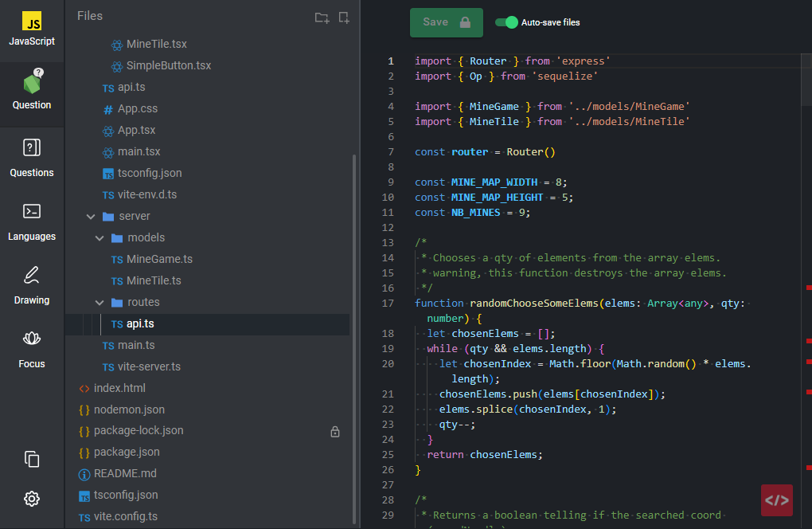Open settings gear in left sidebar

[x=32, y=499]
